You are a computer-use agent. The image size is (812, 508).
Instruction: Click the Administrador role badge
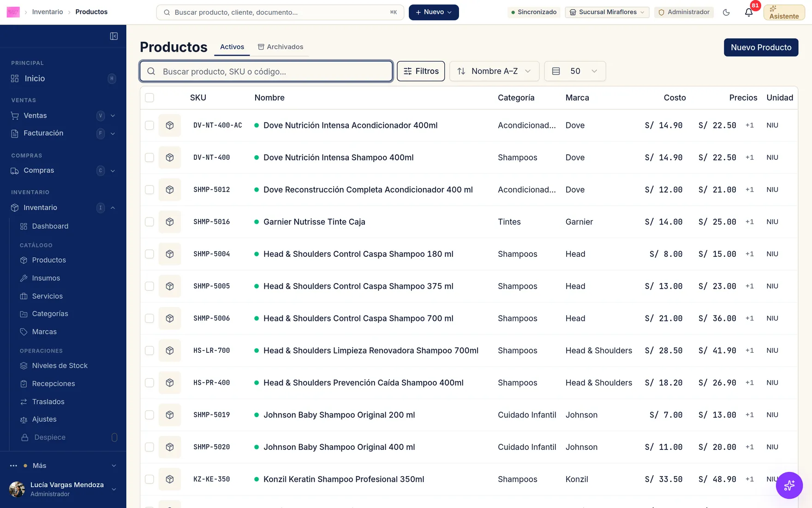[x=684, y=12]
